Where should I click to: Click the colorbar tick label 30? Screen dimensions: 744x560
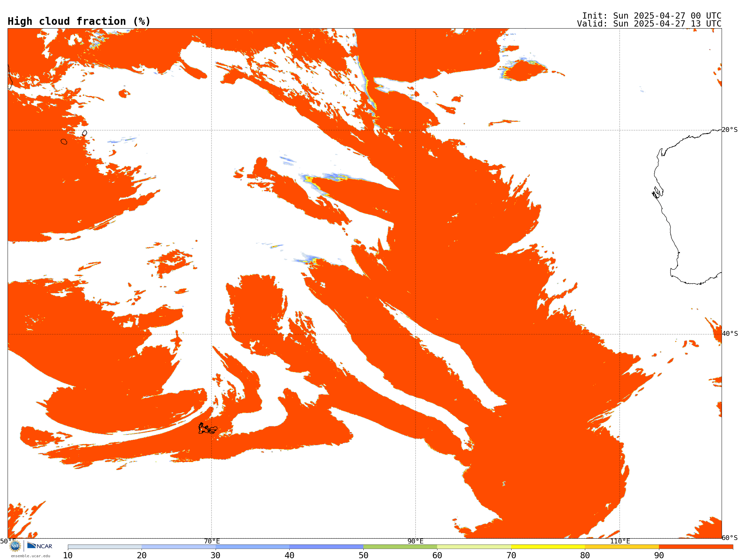point(216,555)
